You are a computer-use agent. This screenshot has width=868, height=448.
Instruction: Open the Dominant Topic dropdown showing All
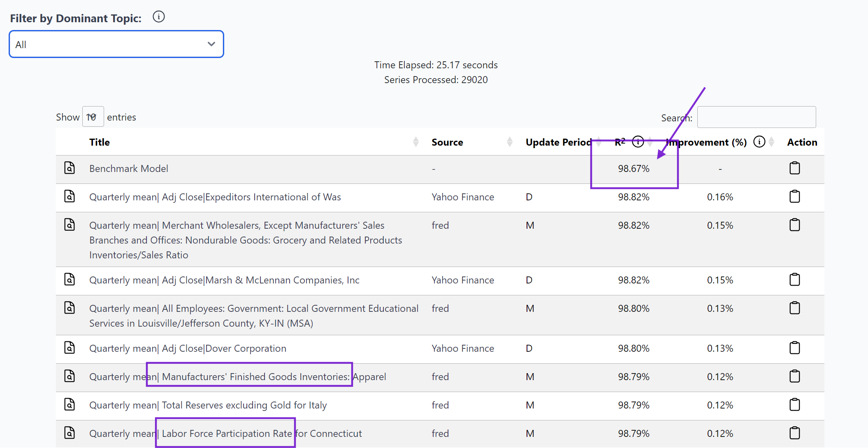coord(116,44)
